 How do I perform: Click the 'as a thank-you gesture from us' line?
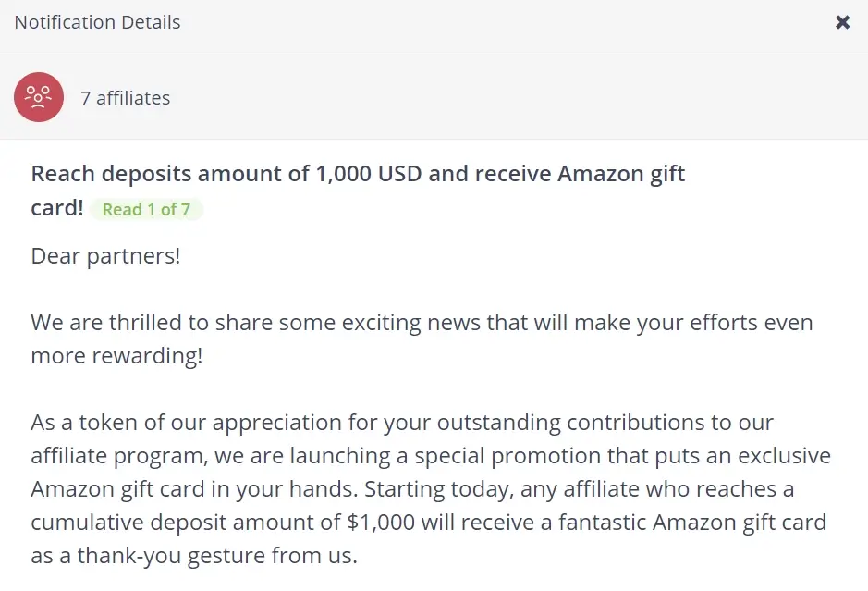[194, 556]
